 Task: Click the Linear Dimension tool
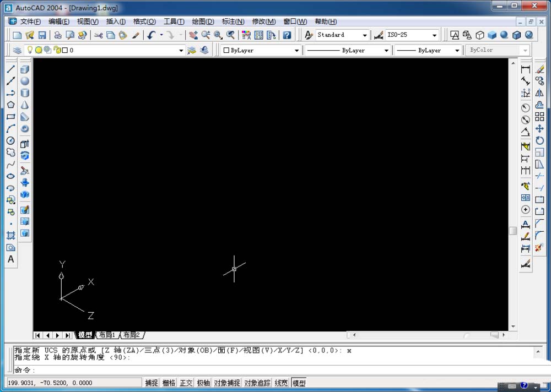[x=525, y=69]
